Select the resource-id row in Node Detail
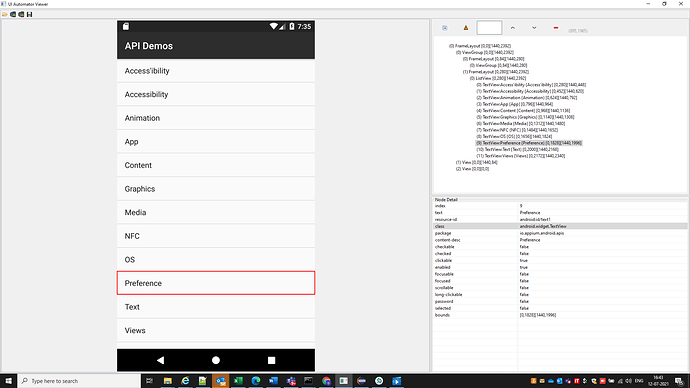This screenshot has height=388, width=690. [560, 219]
